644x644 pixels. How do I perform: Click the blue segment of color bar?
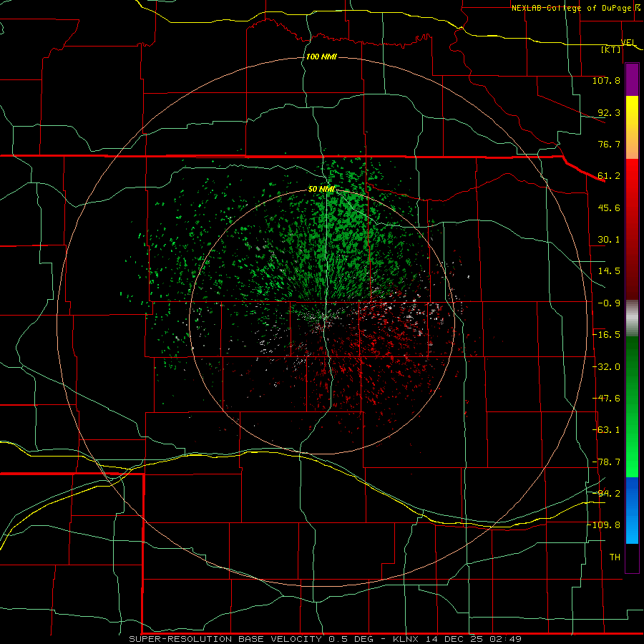(x=632, y=510)
